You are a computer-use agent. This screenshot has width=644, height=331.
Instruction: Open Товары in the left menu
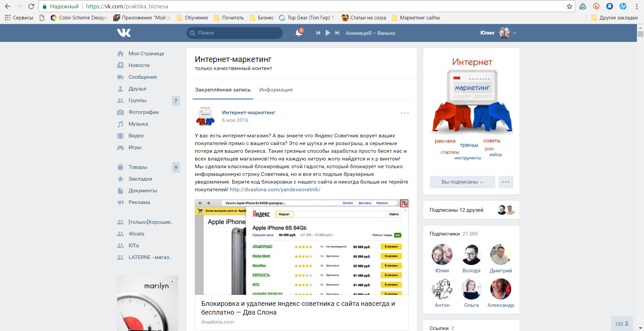(x=138, y=167)
